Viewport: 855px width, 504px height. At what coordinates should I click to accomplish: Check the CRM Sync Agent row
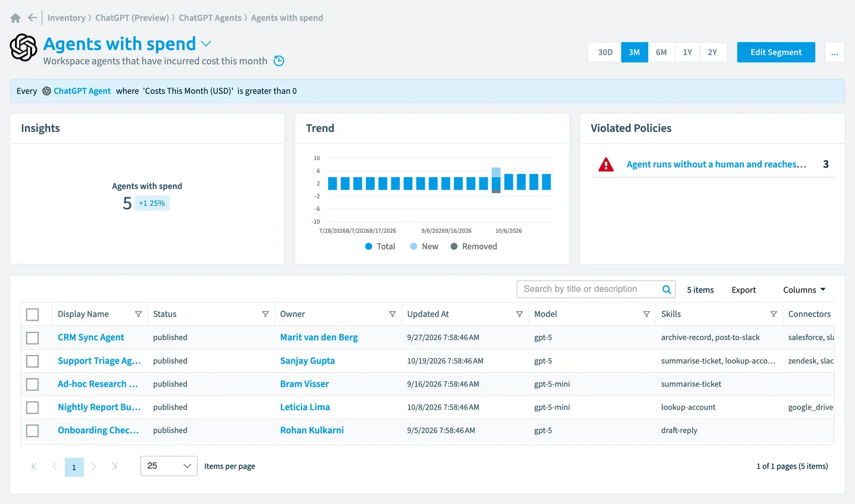(33, 338)
